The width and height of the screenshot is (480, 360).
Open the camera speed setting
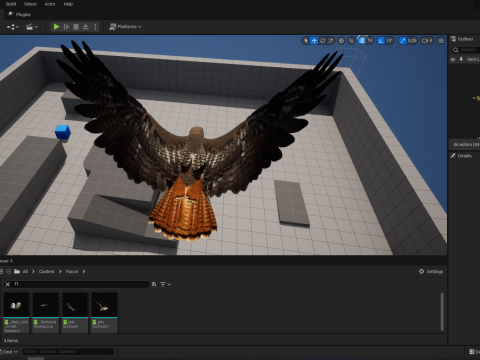coord(427,41)
